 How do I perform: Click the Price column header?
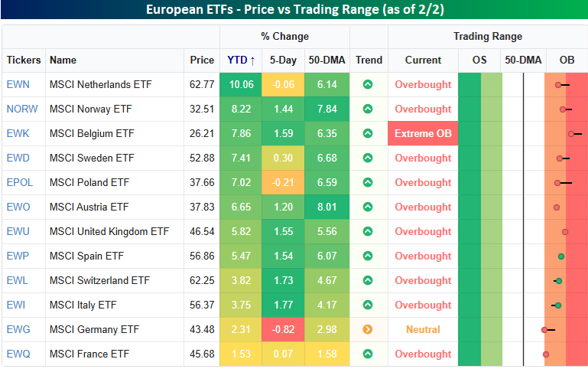pyautogui.click(x=203, y=60)
